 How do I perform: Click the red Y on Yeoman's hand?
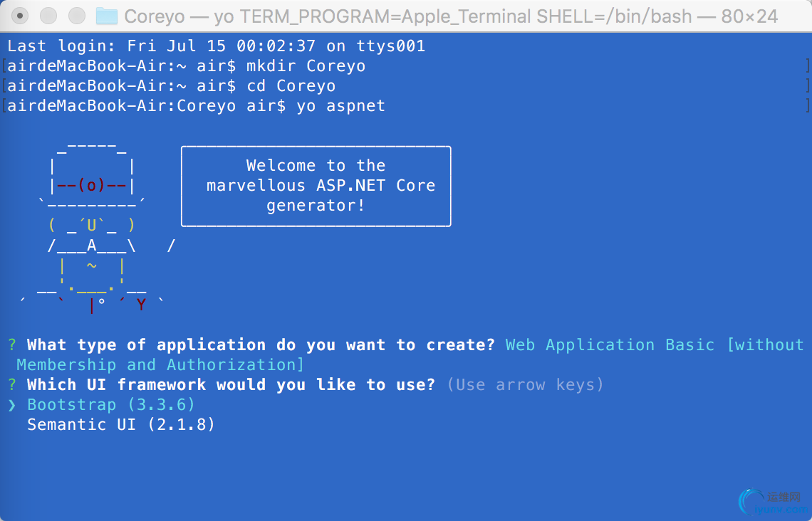pyautogui.click(x=141, y=305)
